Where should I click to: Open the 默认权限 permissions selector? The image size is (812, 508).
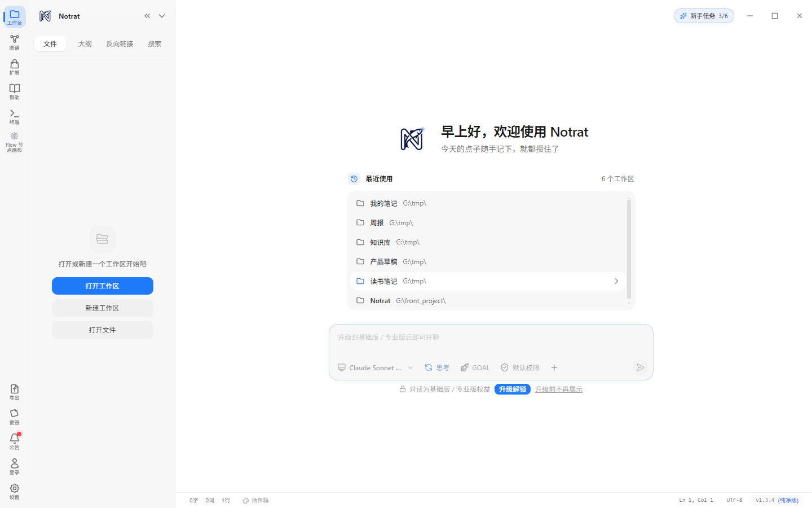[x=520, y=367]
